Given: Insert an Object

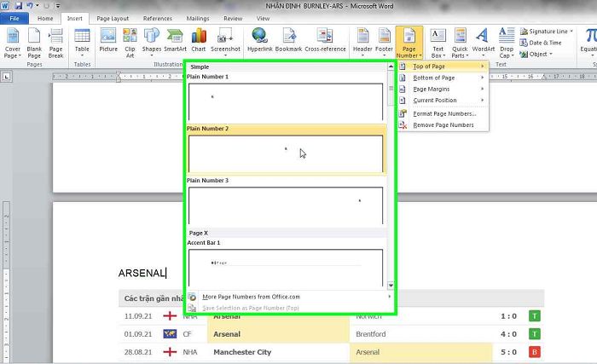Looking at the screenshot, I should pyautogui.click(x=536, y=54).
